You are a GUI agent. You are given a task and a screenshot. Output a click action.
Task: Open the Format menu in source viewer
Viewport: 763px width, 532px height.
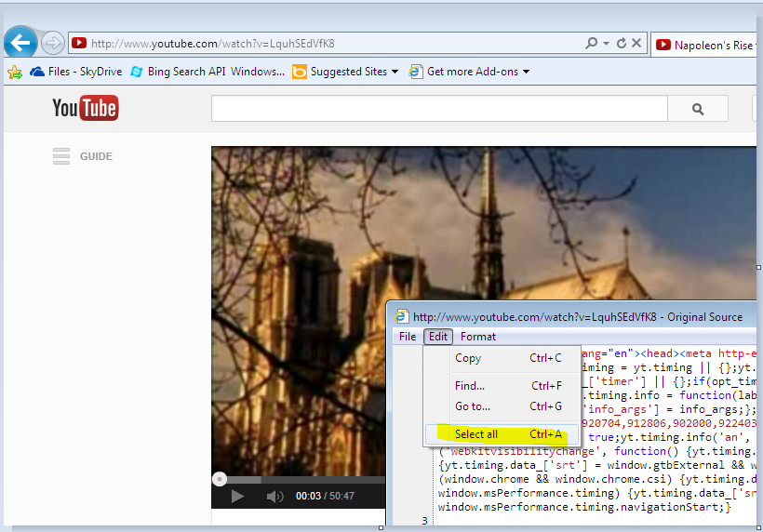pos(478,337)
